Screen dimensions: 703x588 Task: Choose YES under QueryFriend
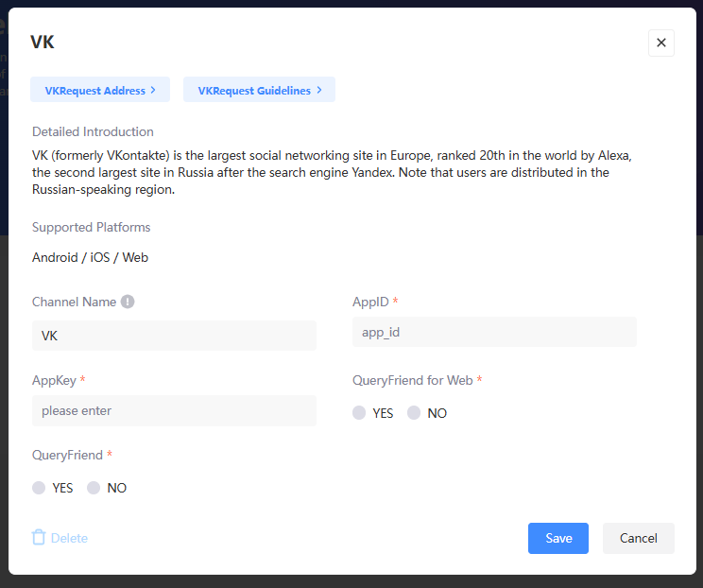pos(39,488)
